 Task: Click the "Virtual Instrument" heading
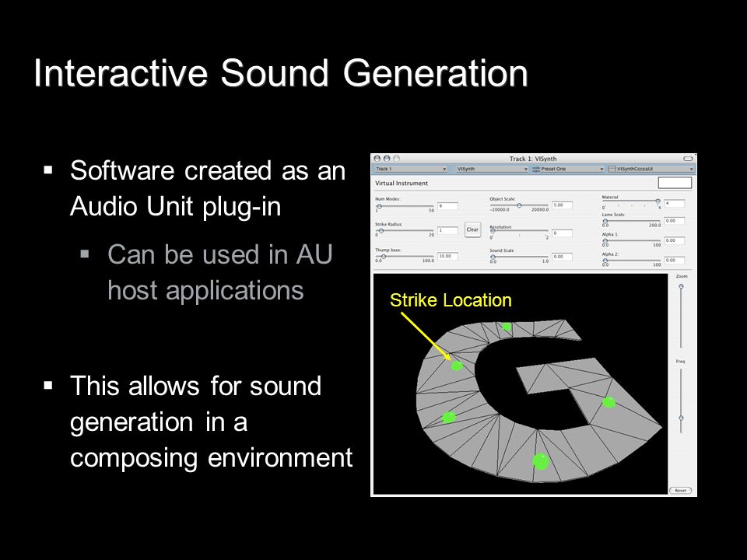[x=402, y=184]
